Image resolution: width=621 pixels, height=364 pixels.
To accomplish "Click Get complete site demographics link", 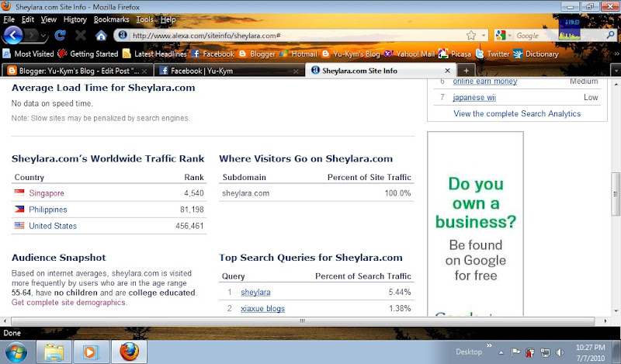I will pos(69,302).
